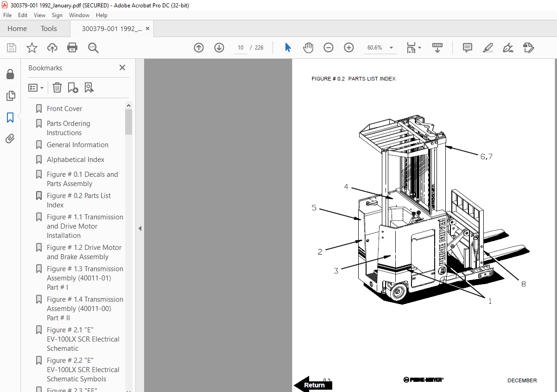Screen dimensions: 557x392
Task: Click the Save file icon
Action: click(x=12, y=48)
